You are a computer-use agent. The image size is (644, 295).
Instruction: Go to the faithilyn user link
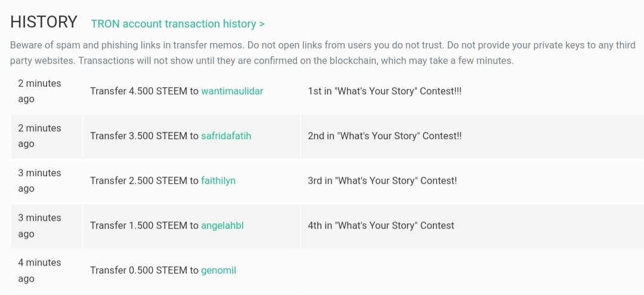218,181
